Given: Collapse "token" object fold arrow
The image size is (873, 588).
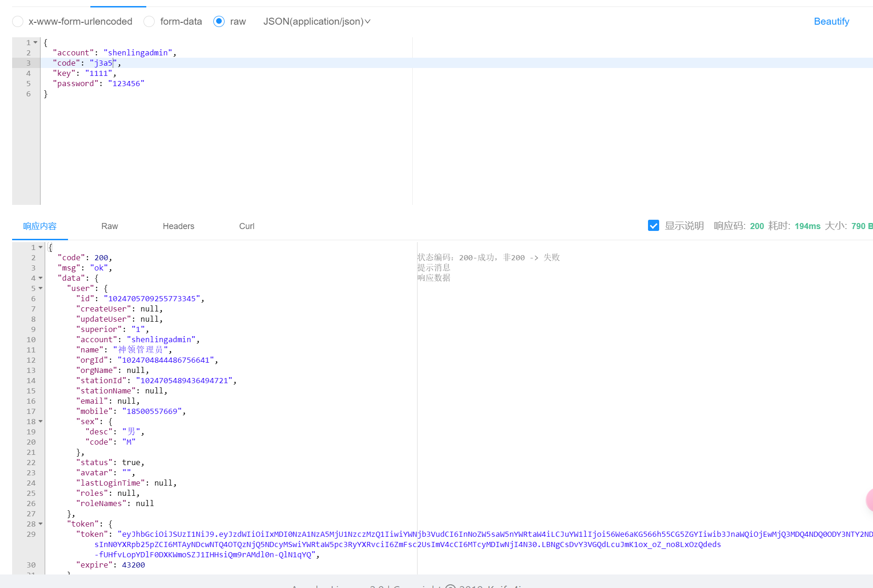Looking at the screenshot, I should tap(41, 524).
